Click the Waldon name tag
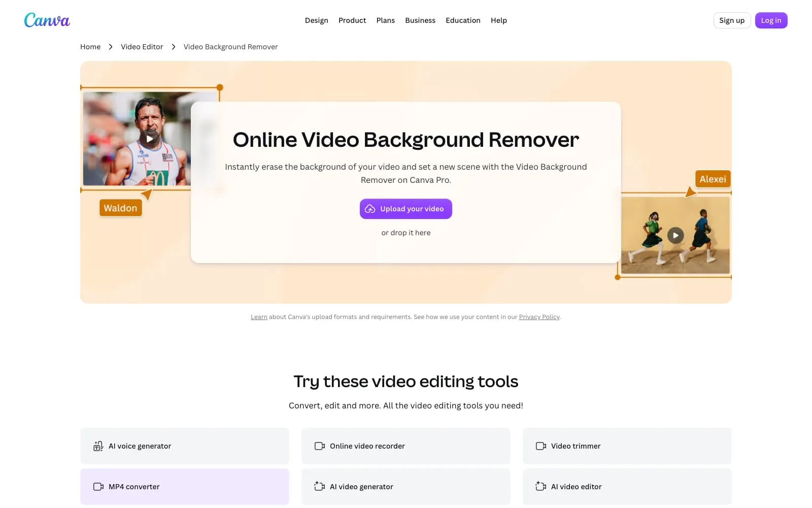 pos(120,208)
